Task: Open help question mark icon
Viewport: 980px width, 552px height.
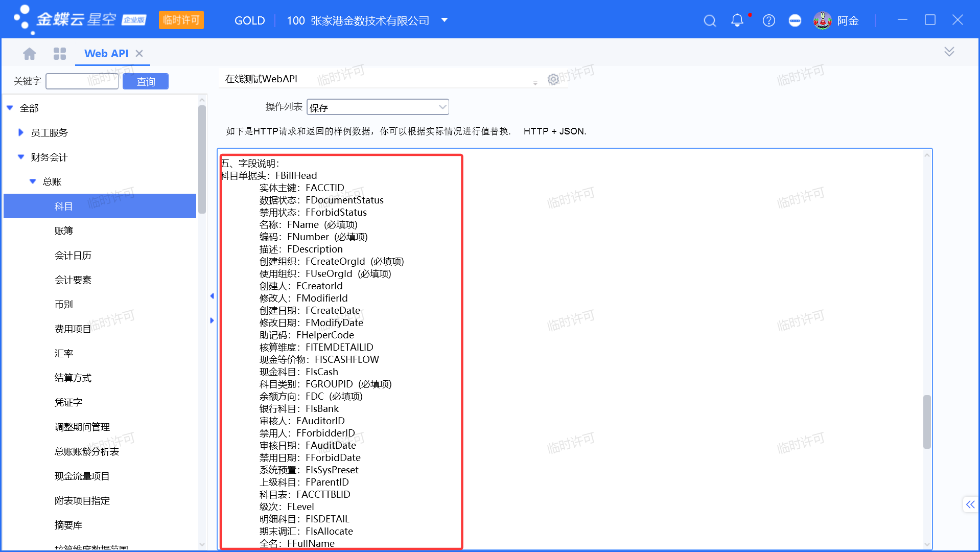Action: 769,20
